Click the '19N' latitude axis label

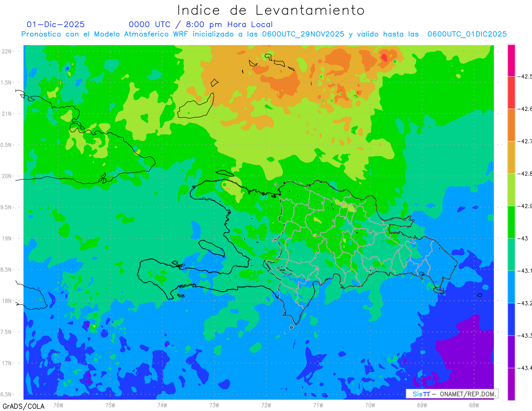tap(8, 239)
